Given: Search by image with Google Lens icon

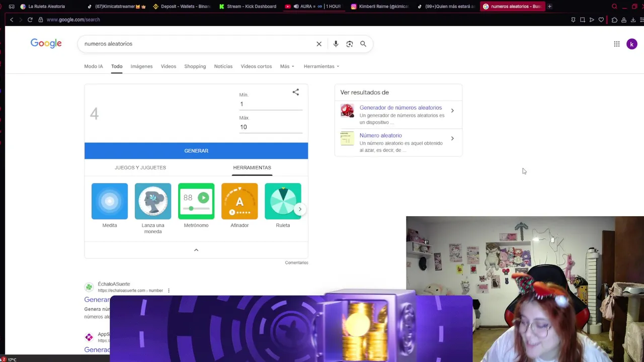Looking at the screenshot, I should (x=350, y=44).
